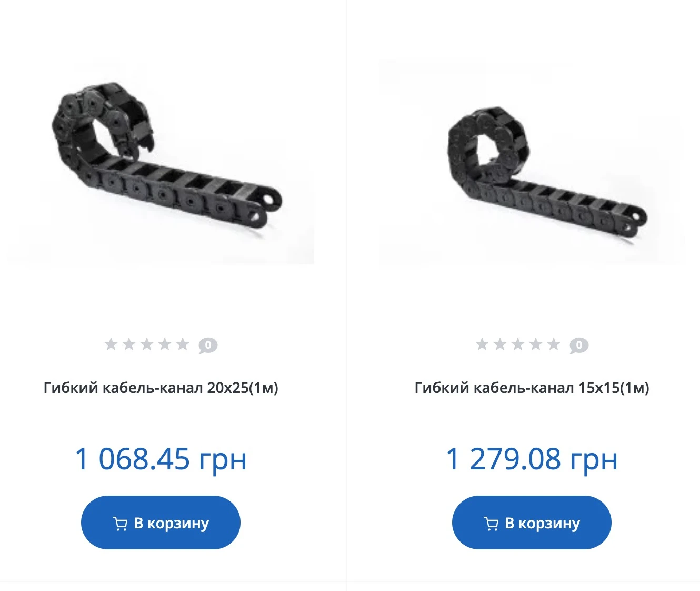Viewport: 700px width, 591px height.
Task: Rate the 15x15 product three stars
Action: point(518,344)
